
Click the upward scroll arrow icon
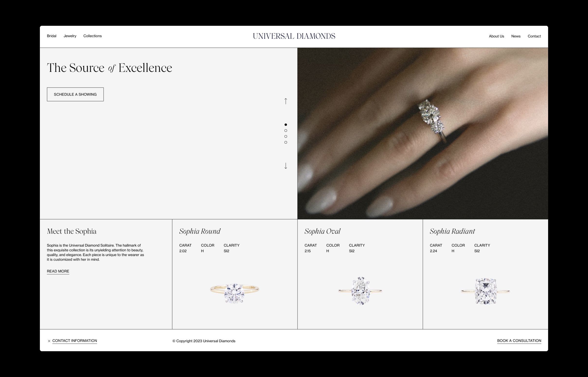pyautogui.click(x=285, y=101)
